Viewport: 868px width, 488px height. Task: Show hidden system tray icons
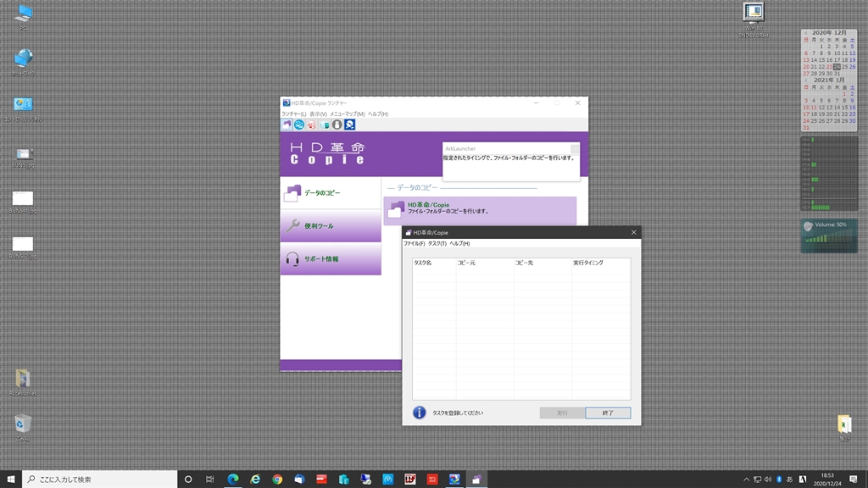[746, 480]
